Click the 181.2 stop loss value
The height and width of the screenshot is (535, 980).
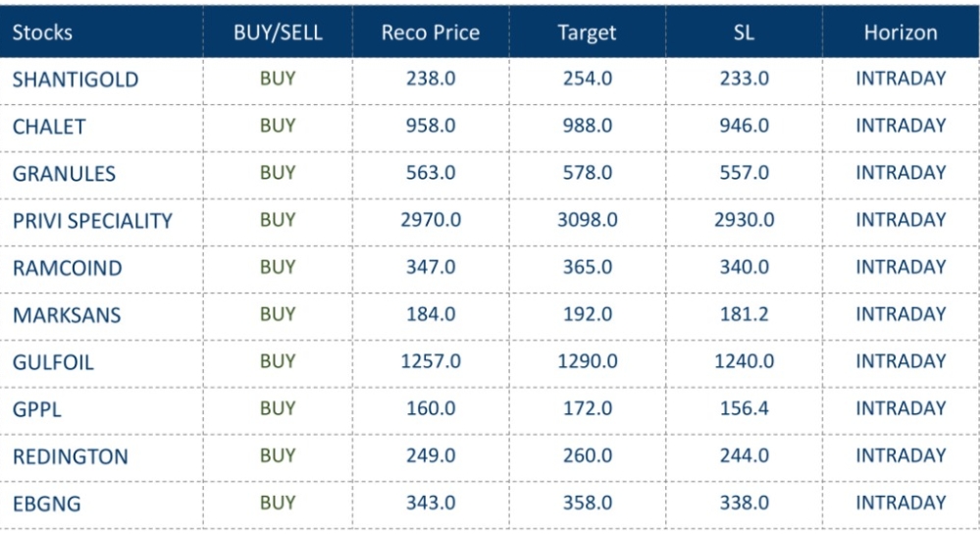(744, 315)
